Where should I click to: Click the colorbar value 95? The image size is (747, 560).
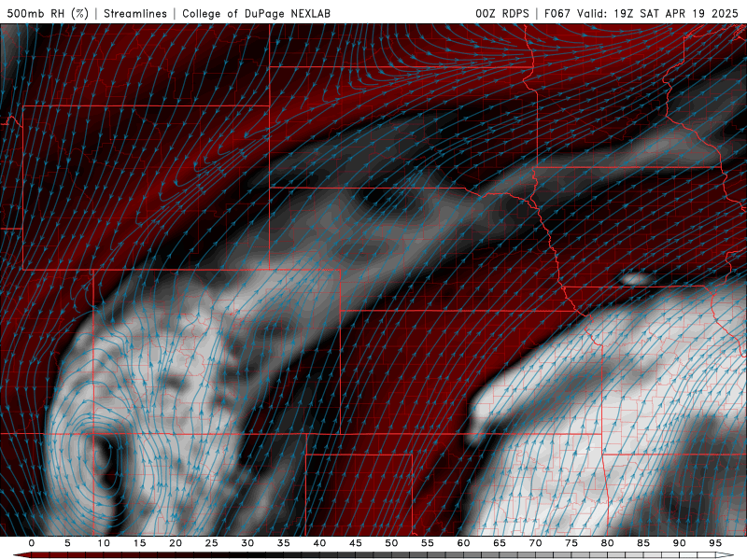715,543
